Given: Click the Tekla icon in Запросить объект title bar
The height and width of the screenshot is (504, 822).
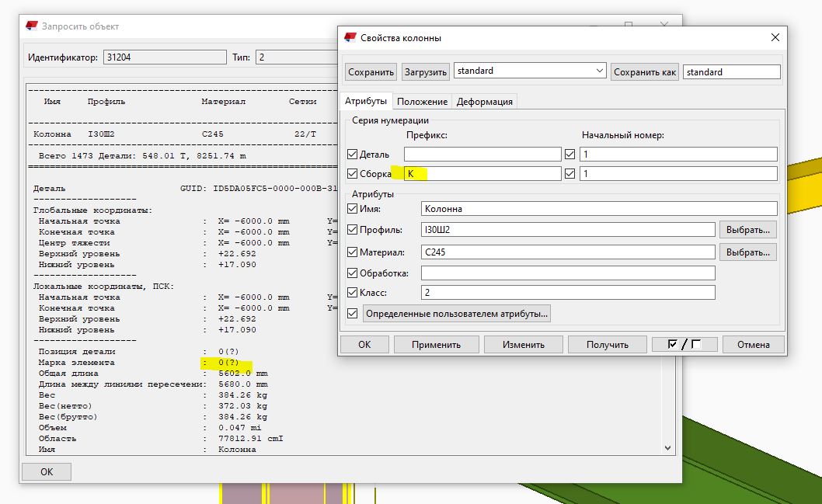Looking at the screenshot, I should [31, 26].
